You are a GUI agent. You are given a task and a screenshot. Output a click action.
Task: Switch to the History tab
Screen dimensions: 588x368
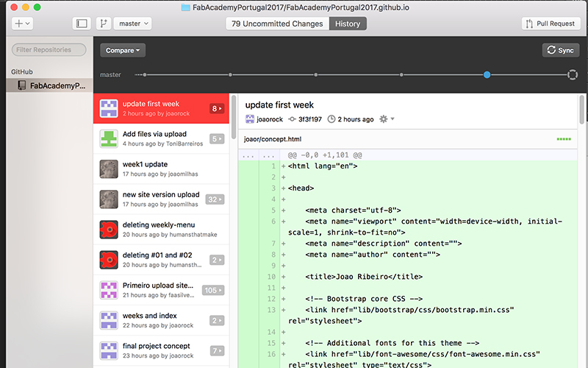[x=348, y=24]
